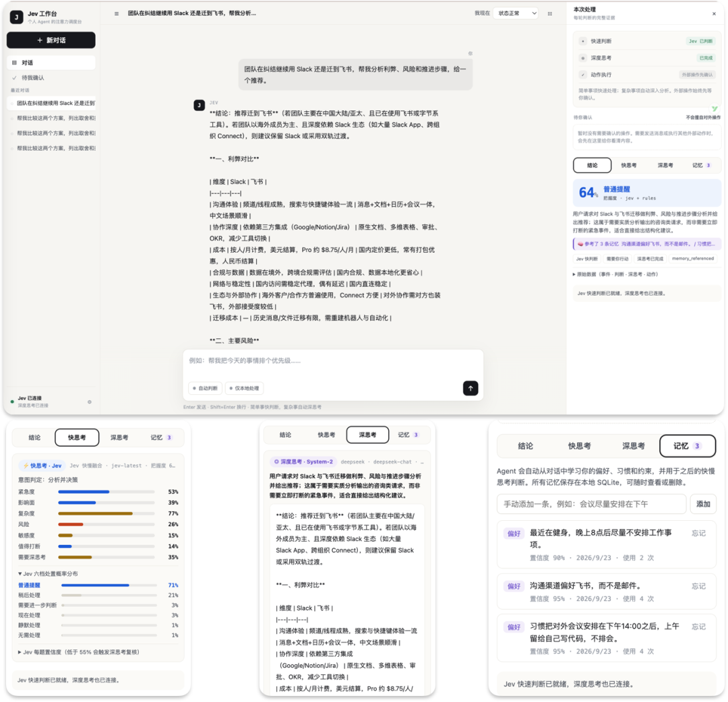Viewport: 728px width, 702px height.
Task: Click the 需要你行动 tag
Action: [x=617, y=259]
